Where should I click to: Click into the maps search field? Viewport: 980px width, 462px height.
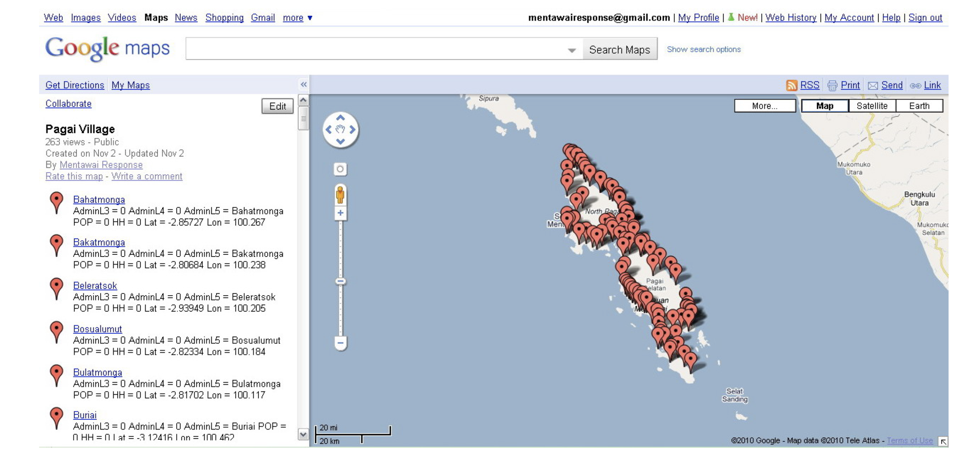pyautogui.click(x=376, y=49)
